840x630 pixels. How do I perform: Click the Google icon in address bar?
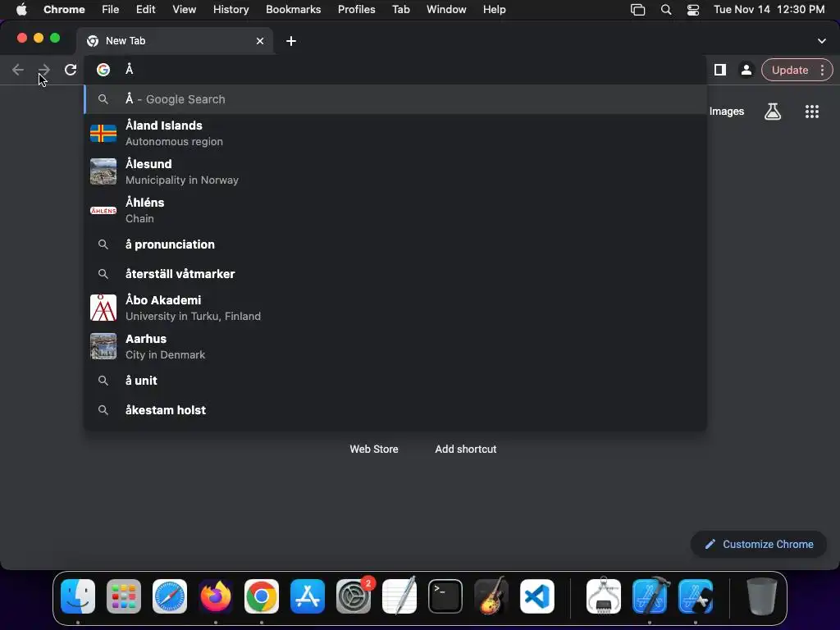[103, 70]
